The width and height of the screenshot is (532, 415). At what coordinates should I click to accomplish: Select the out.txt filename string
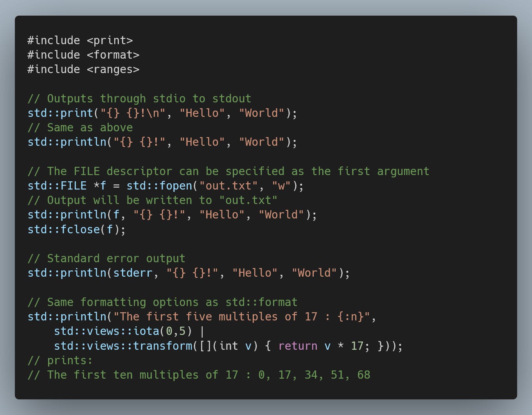click(228, 185)
